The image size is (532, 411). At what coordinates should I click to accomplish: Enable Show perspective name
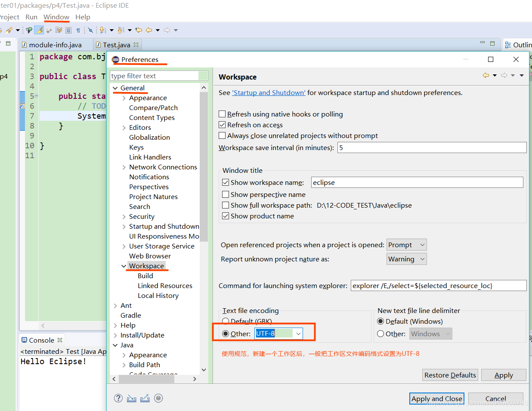click(226, 194)
